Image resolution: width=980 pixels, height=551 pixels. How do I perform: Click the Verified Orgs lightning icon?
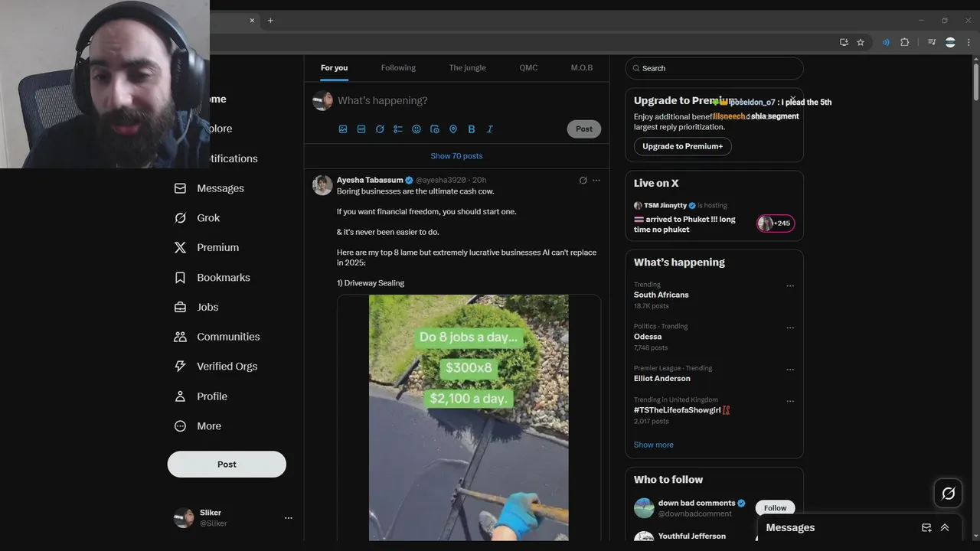click(x=180, y=367)
